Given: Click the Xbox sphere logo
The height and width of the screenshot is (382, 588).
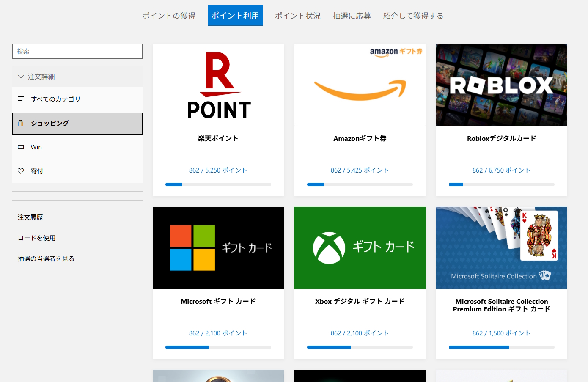Looking at the screenshot, I should tap(329, 248).
